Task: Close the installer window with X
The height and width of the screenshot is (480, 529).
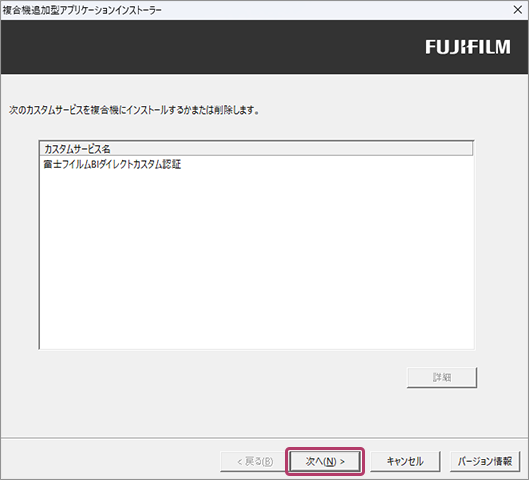Action: click(518, 10)
